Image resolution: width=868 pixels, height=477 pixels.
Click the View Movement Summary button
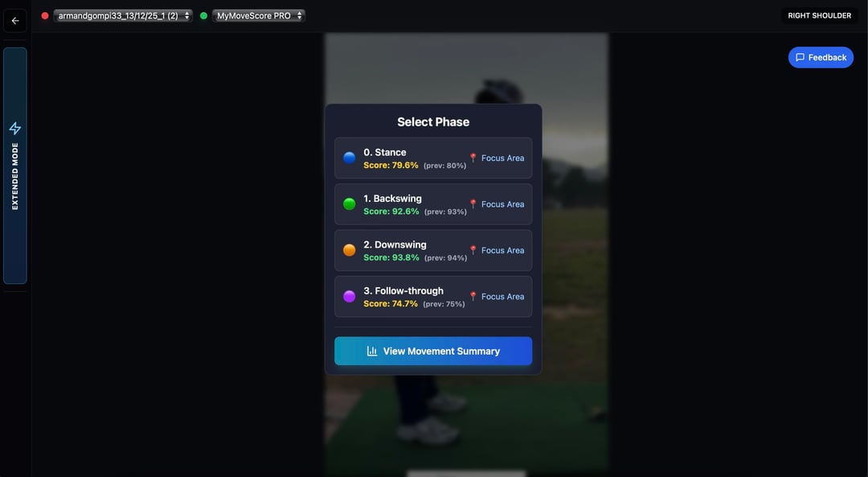pyautogui.click(x=433, y=351)
